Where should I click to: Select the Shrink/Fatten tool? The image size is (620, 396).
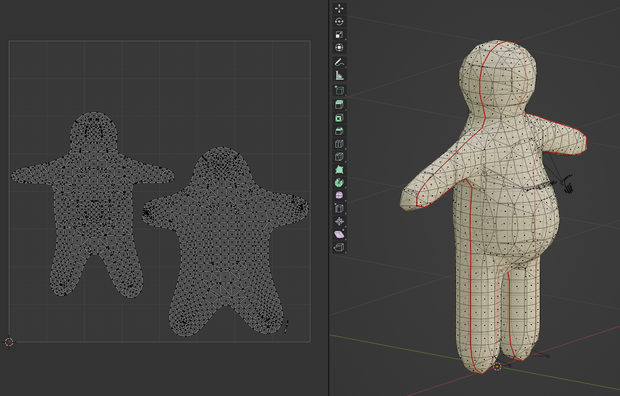339,222
